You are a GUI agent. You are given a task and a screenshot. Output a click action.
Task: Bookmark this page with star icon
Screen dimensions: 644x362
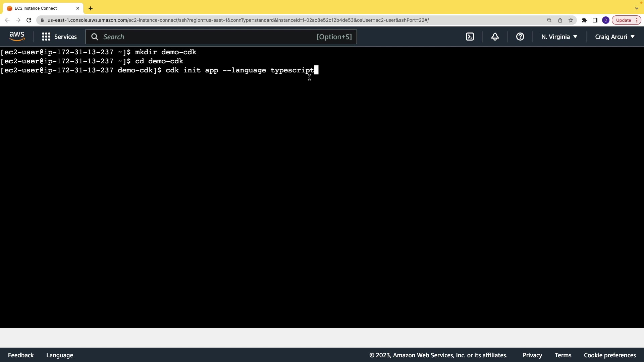tap(571, 20)
